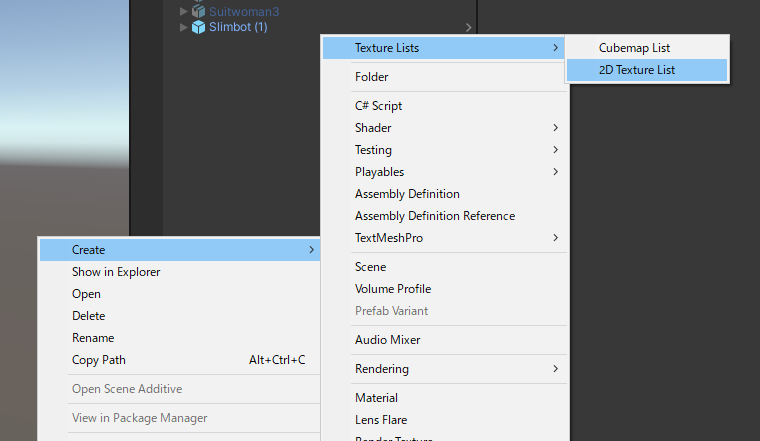This screenshot has width=760, height=441.
Task: Select Copy Path menu entry
Action: pos(180,360)
